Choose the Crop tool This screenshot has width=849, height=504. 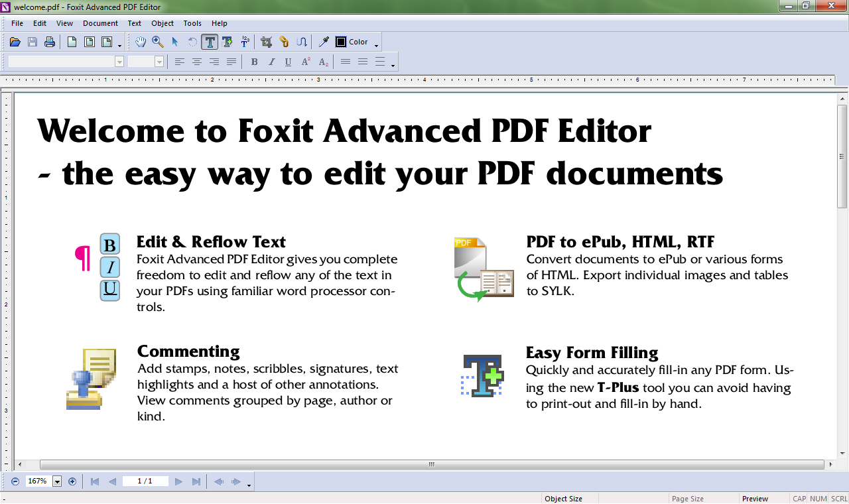click(x=267, y=42)
